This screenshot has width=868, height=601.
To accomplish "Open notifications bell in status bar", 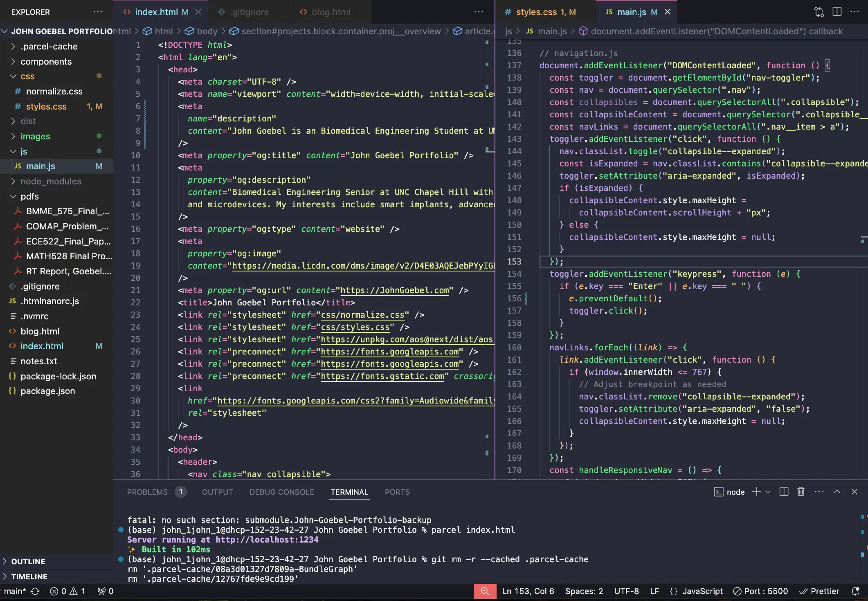I will pos(855,591).
